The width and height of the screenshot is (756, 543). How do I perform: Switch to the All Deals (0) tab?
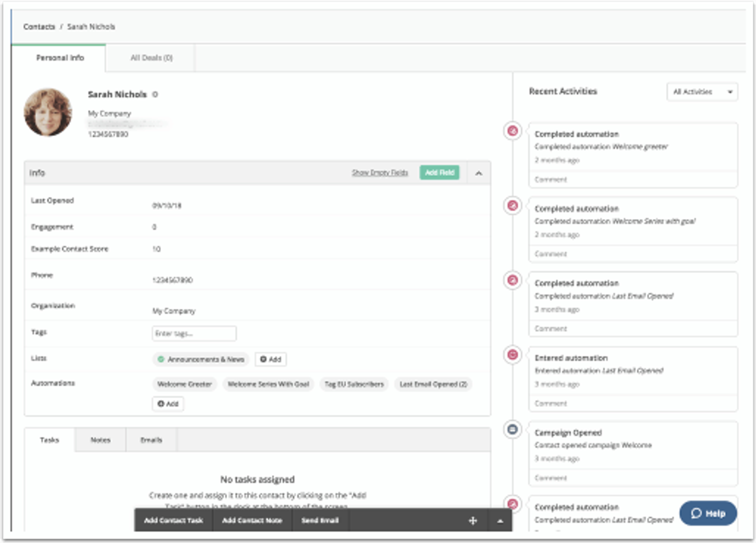coord(151,58)
